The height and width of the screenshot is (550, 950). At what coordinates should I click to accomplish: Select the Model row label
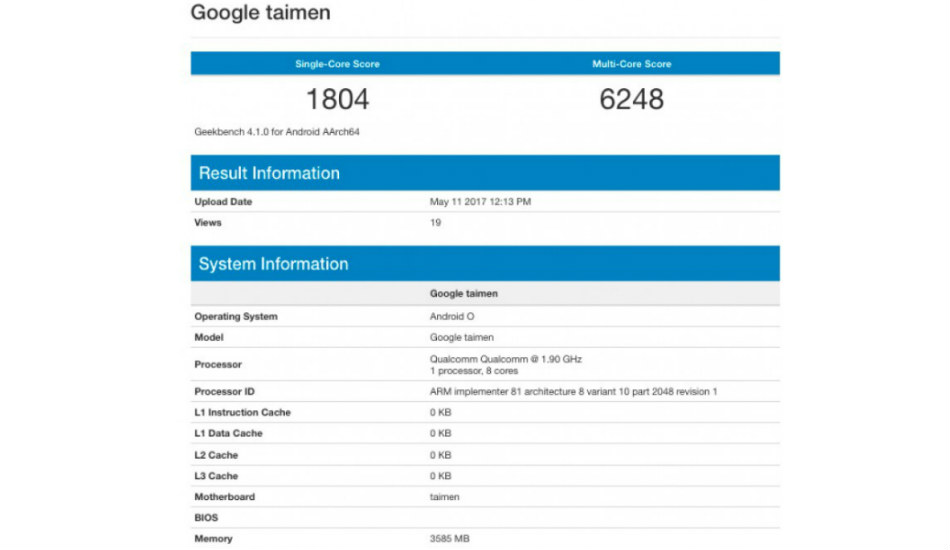coord(209,337)
